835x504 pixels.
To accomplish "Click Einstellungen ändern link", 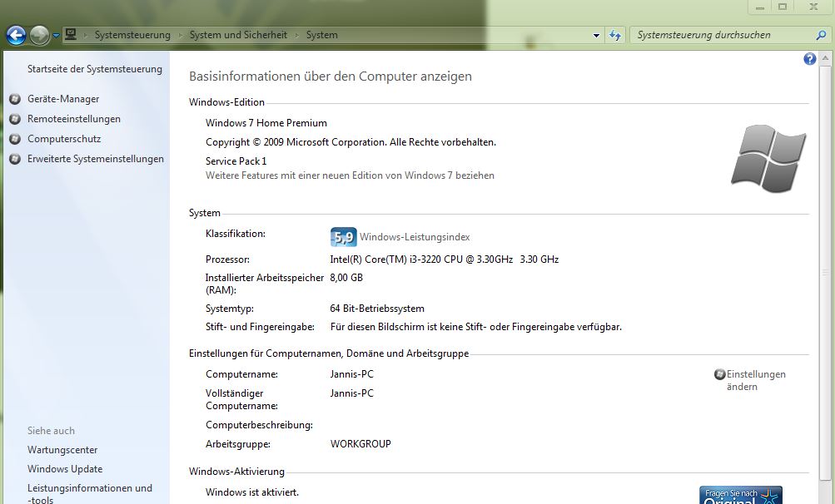I will click(x=756, y=381).
